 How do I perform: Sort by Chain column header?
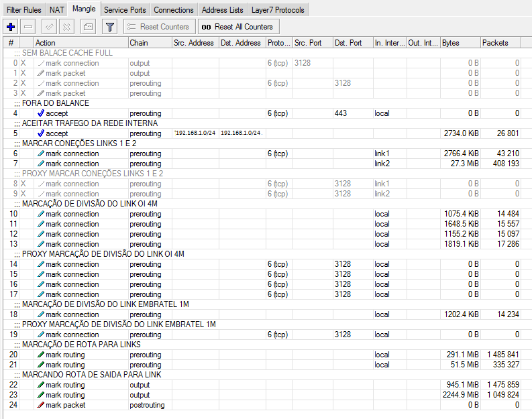(x=150, y=43)
